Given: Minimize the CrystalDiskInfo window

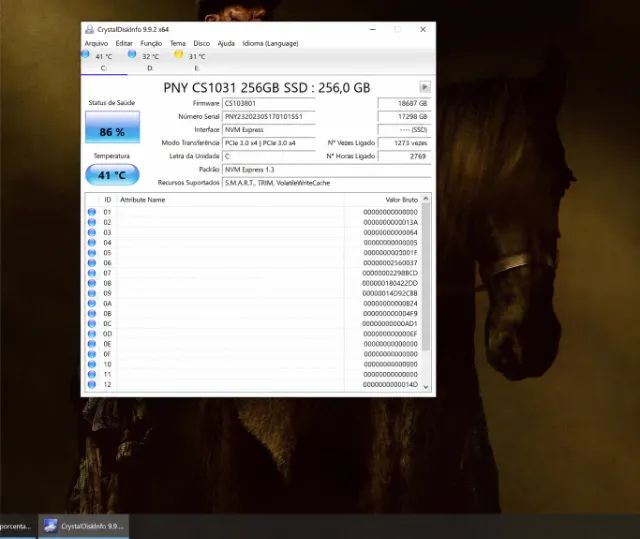Looking at the screenshot, I should click(373, 29).
